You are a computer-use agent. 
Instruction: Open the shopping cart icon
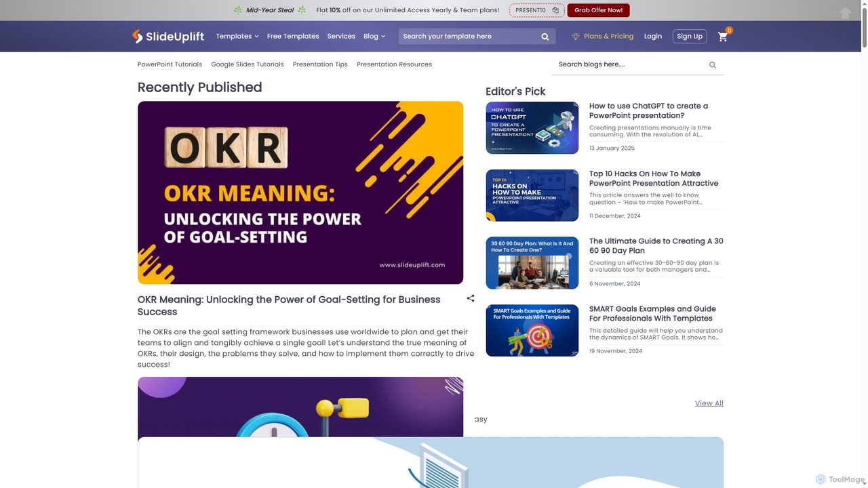[x=722, y=37]
